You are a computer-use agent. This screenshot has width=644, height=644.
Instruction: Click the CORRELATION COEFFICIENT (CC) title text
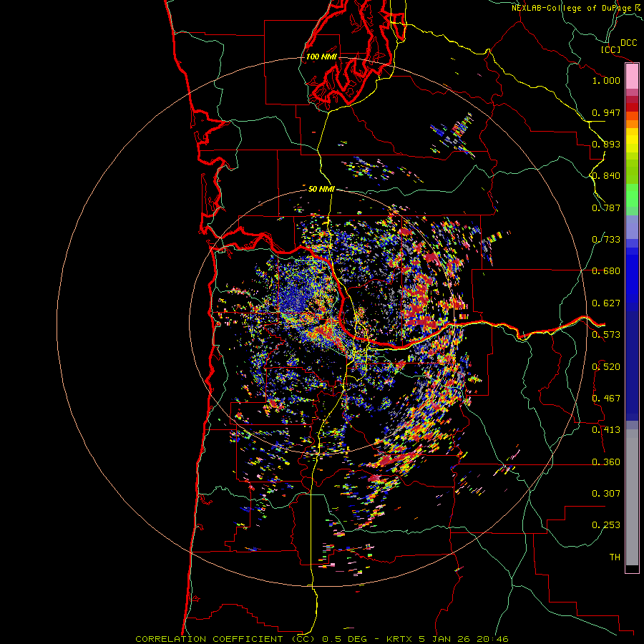(226, 639)
